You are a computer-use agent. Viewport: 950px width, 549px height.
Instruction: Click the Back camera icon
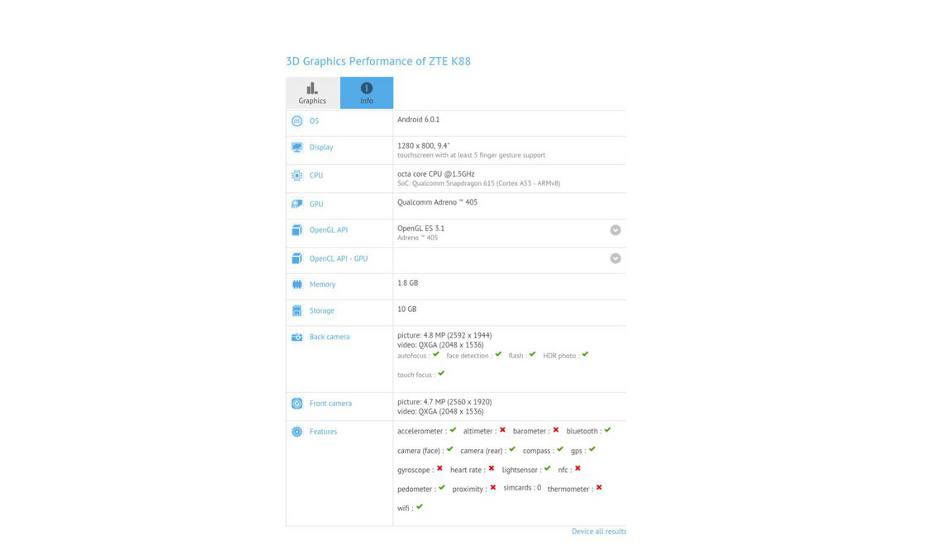tap(297, 337)
